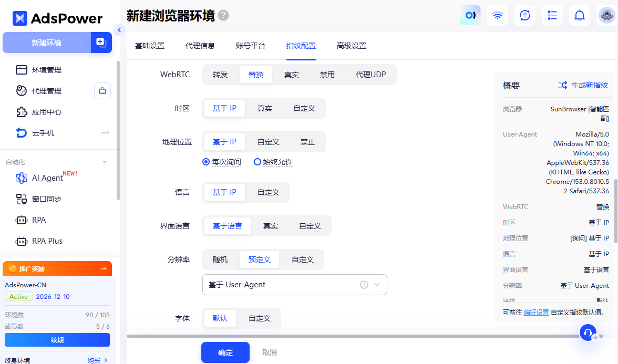The width and height of the screenshot is (618, 364).
Task: Switch to 代理信息 tab
Action: (200, 46)
